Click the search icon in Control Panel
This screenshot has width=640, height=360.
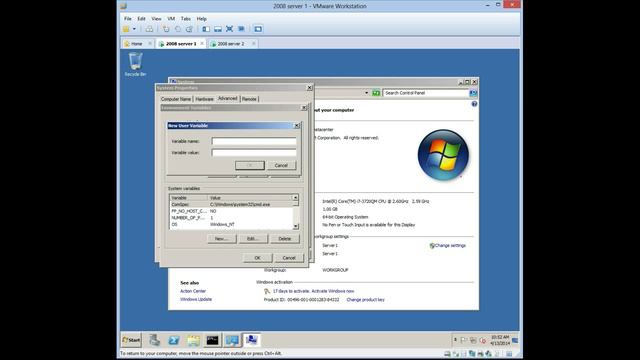click(x=473, y=93)
